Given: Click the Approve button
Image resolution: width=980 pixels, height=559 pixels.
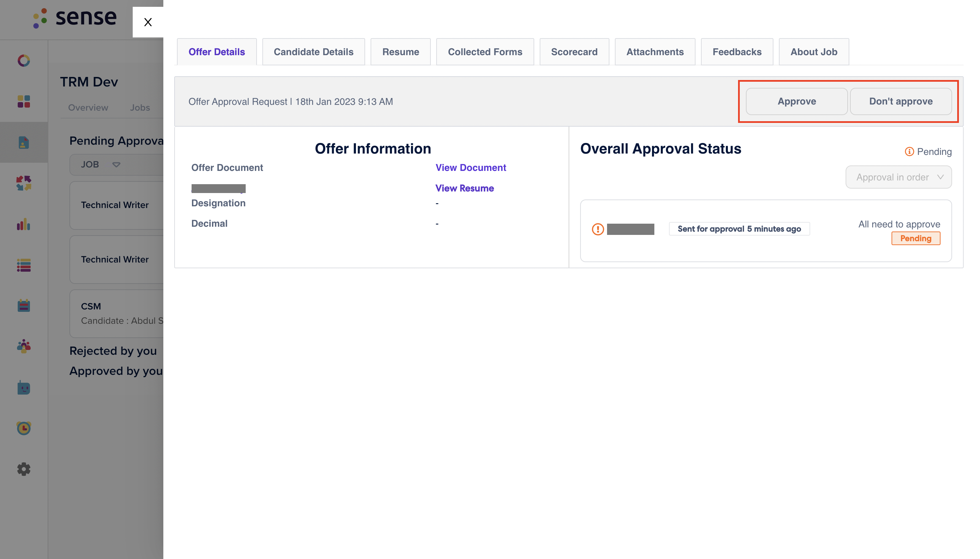Looking at the screenshot, I should 797,101.
